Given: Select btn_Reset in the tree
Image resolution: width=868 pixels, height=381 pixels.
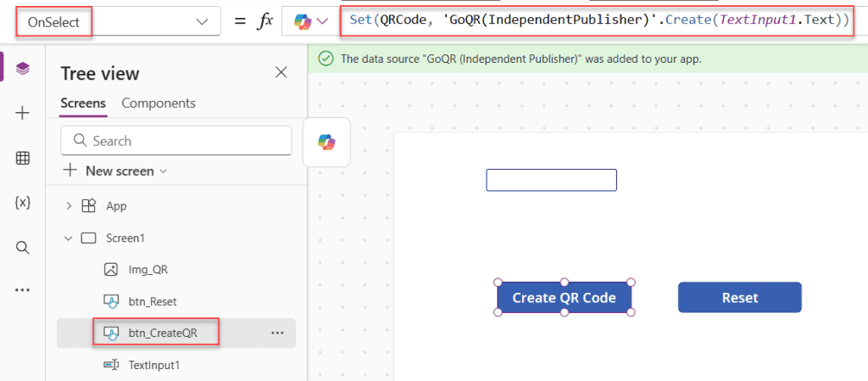Looking at the screenshot, I should click(153, 301).
